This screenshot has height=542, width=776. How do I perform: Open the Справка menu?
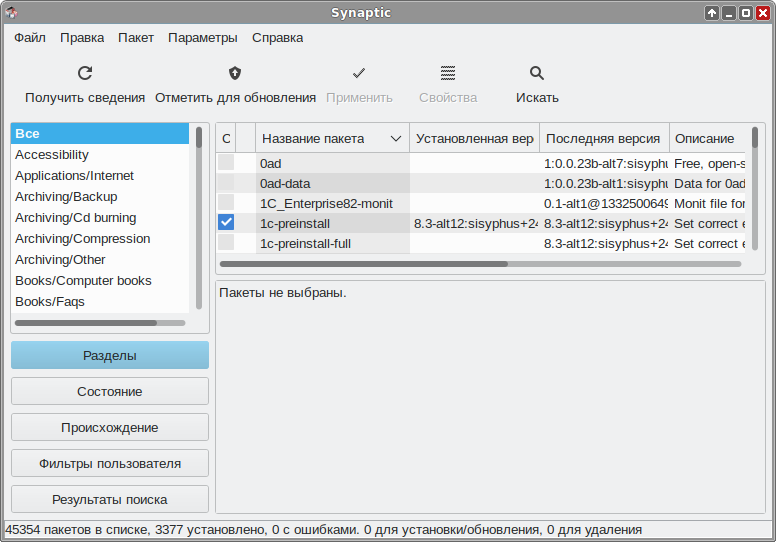(x=278, y=38)
